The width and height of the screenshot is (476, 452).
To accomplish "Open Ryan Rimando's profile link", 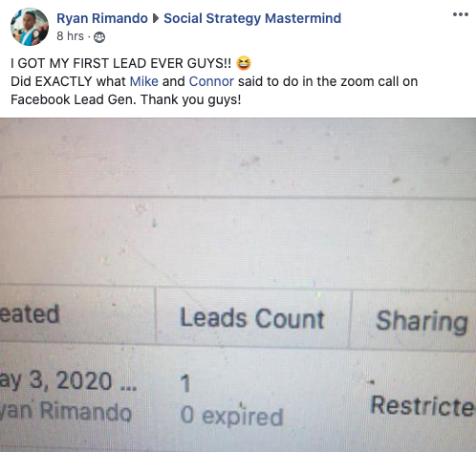I will tap(102, 18).
